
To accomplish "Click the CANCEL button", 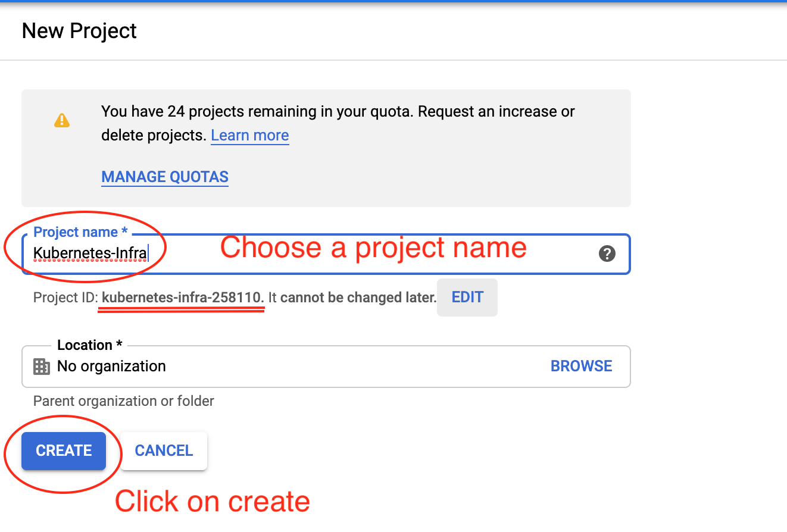I will pos(164,450).
